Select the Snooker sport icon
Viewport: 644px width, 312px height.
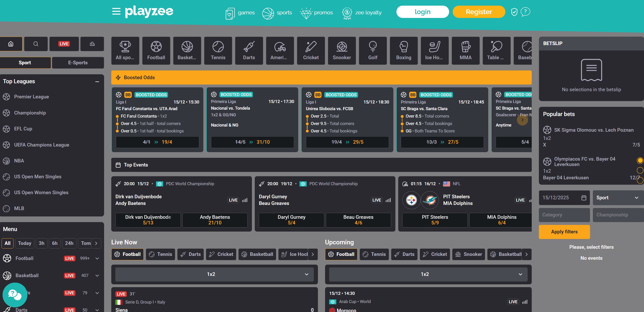[x=342, y=50]
